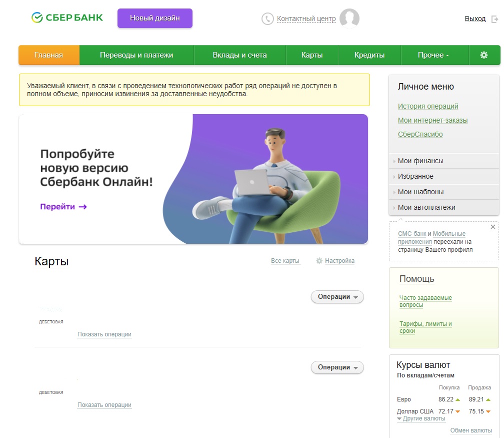Open the user profile avatar
This screenshot has width=504, height=438.
point(349,19)
